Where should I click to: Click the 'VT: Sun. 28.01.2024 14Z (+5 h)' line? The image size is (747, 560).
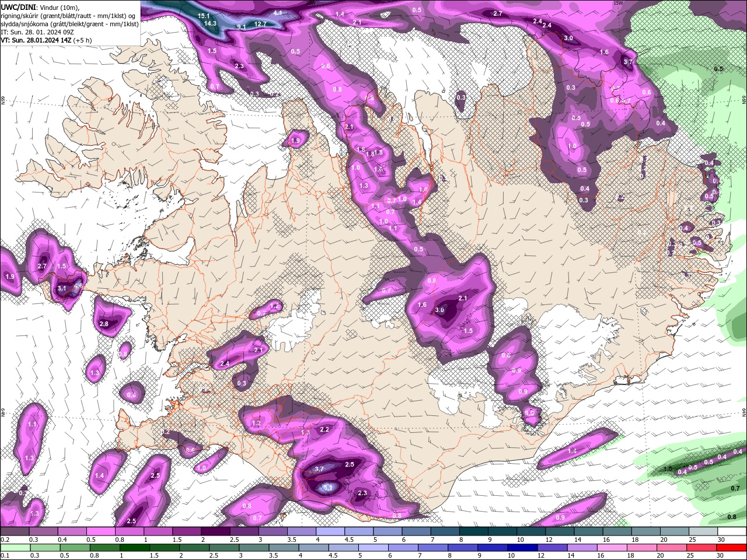point(46,40)
